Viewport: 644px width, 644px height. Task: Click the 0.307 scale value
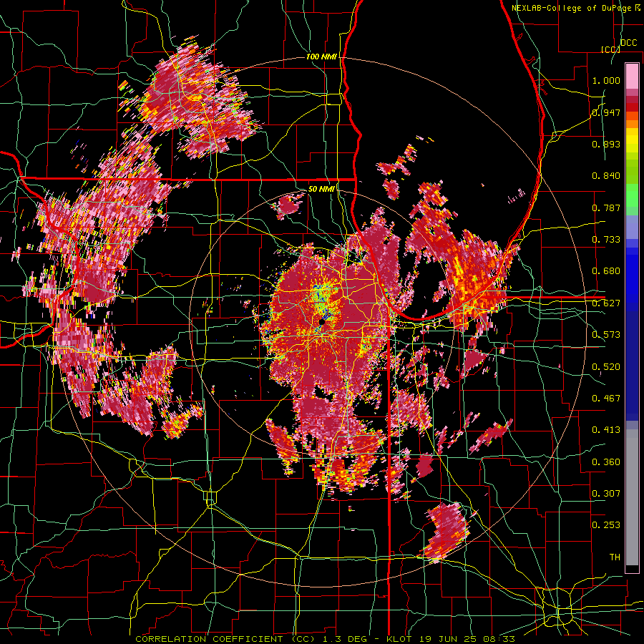606,494
